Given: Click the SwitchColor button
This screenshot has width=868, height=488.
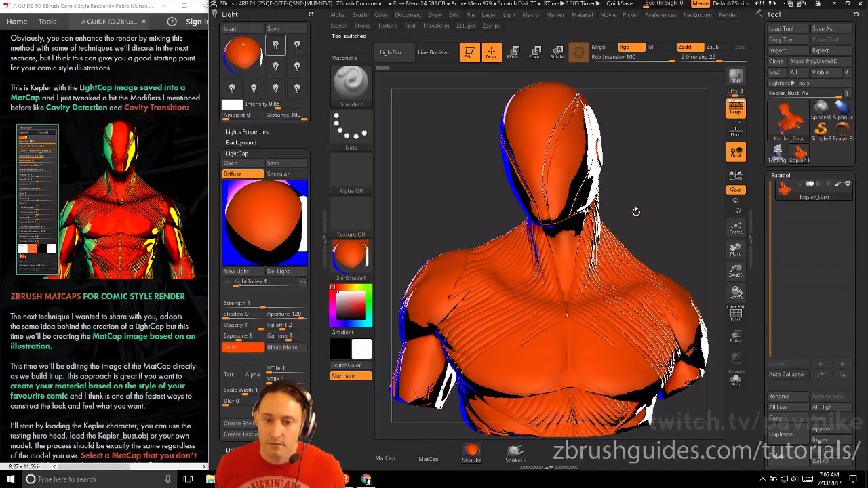Looking at the screenshot, I should [x=346, y=365].
